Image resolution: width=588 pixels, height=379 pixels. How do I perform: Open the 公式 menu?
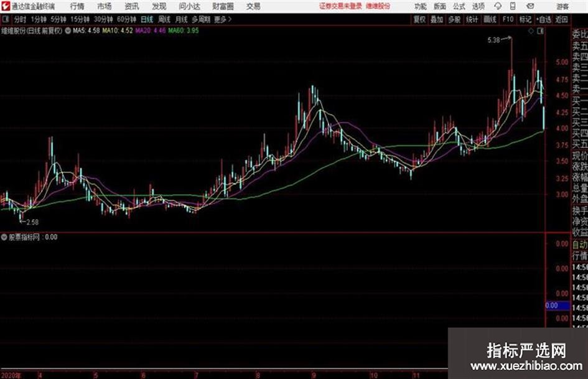(459, 6)
